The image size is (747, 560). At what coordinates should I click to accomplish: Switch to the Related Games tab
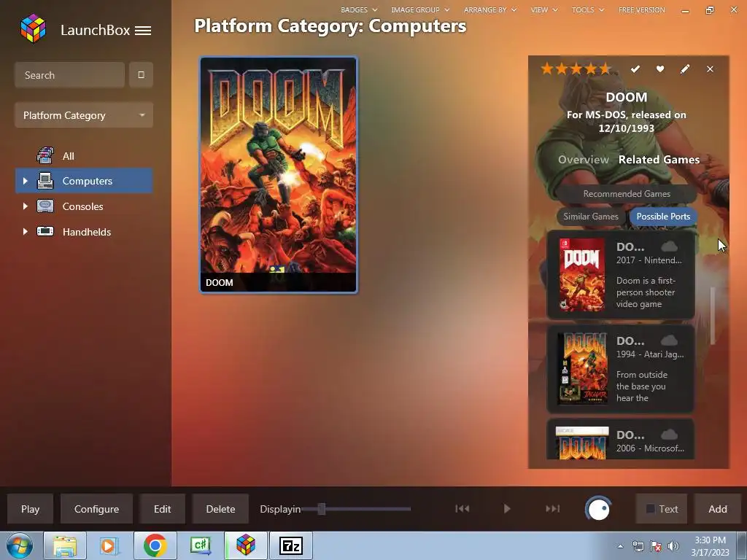tap(659, 160)
